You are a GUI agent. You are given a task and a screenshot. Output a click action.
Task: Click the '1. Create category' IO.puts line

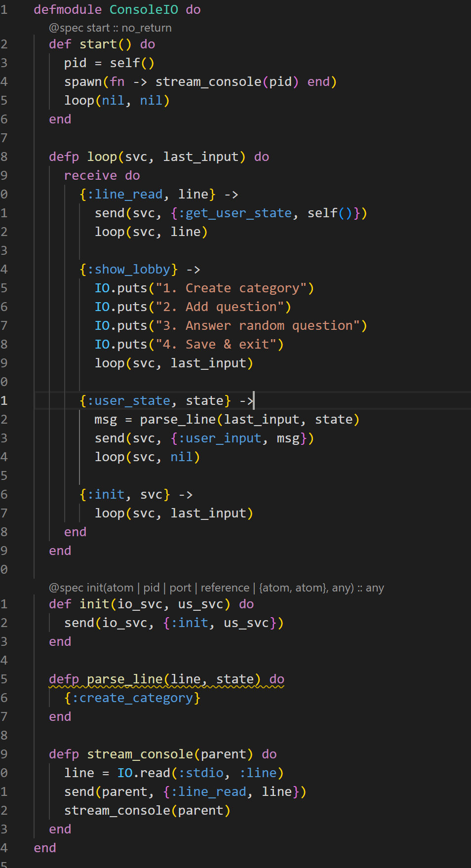click(204, 288)
